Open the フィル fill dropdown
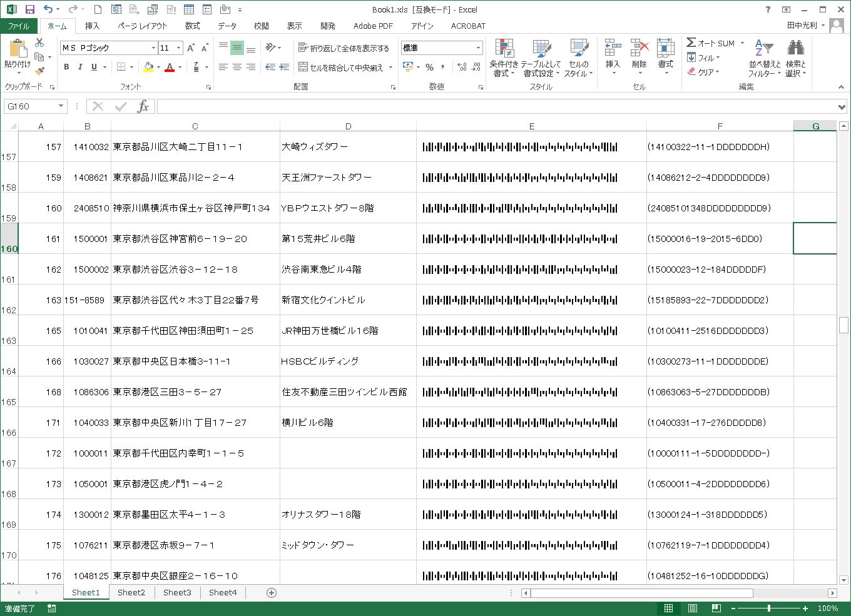Image resolution: width=851 pixels, height=616 pixels. click(704, 58)
